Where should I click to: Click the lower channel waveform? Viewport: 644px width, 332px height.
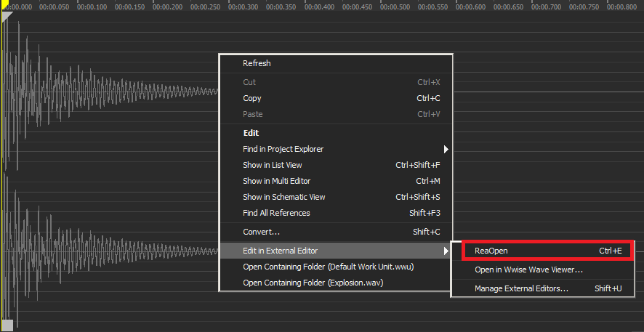tap(111, 251)
